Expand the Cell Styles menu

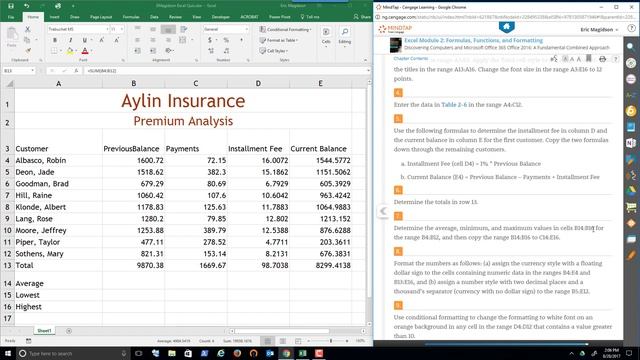tap(274, 51)
